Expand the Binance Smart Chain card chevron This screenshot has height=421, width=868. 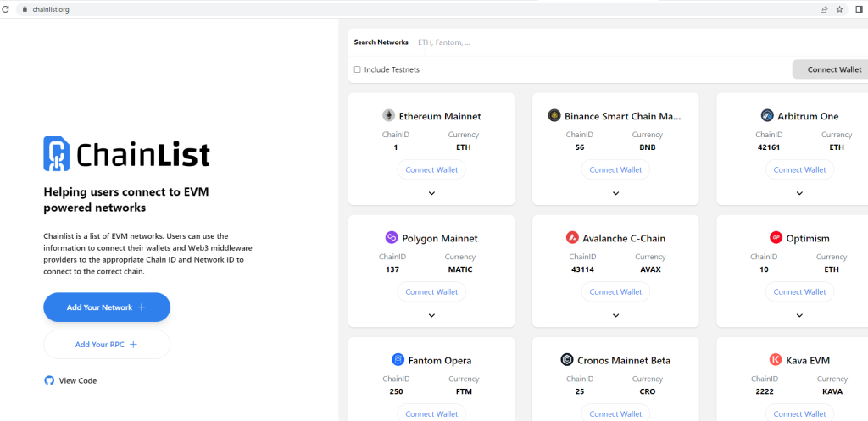pyautogui.click(x=615, y=193)
